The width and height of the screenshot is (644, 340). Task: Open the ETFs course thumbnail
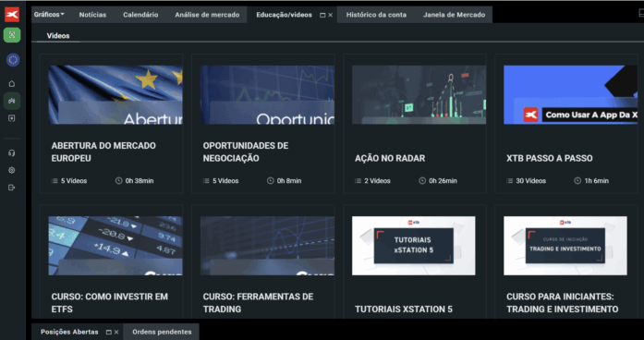click(115, 246)
